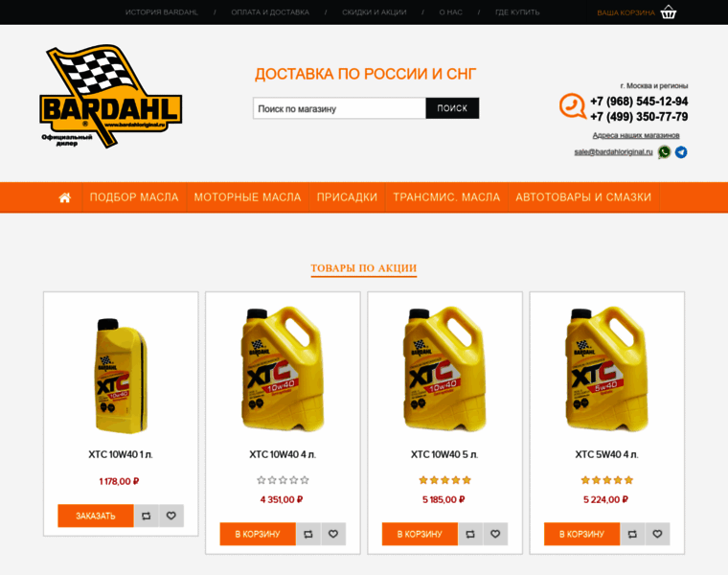Open Адреса наших магазинов link
This screenshot has width=728, height=575.
[x=636, y=135]
